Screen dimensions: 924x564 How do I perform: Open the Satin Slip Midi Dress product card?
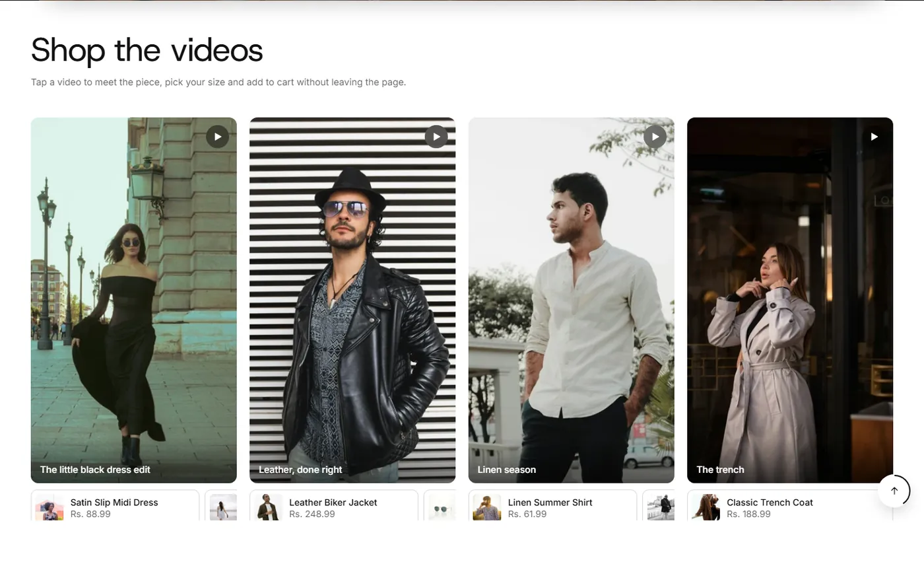point(115,505)
